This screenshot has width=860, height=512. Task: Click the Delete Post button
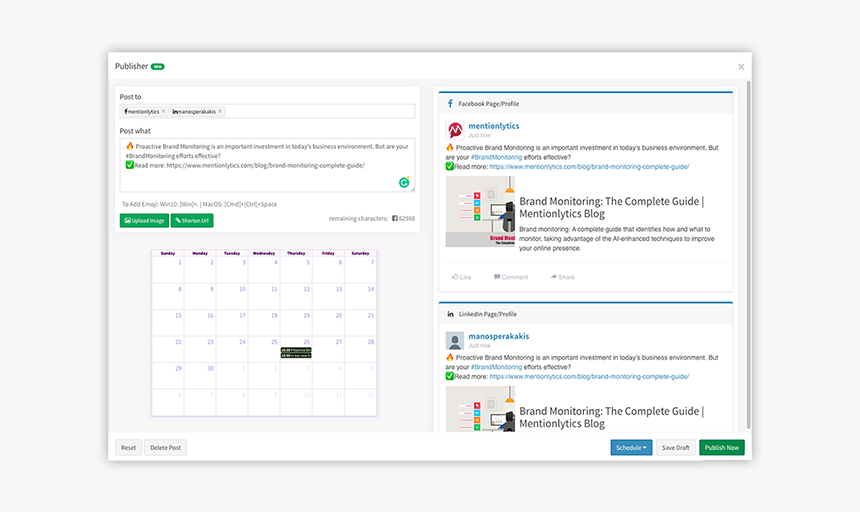165,447
